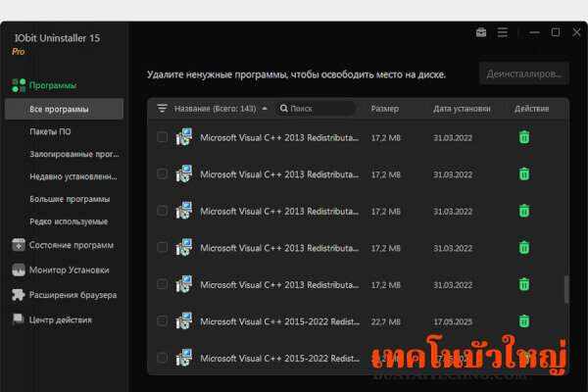Click the 17.05.2025 install date

click(453, 321)
